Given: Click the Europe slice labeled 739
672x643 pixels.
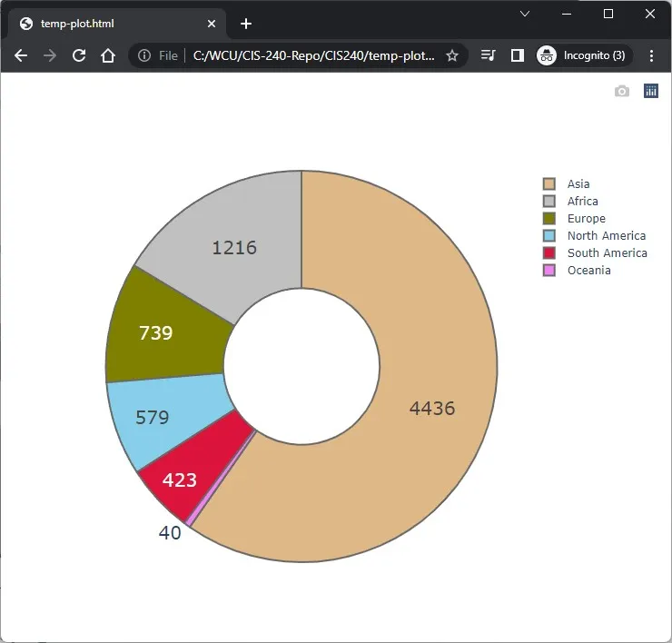Looking at the screenshot, I should [x=156, y=333].
